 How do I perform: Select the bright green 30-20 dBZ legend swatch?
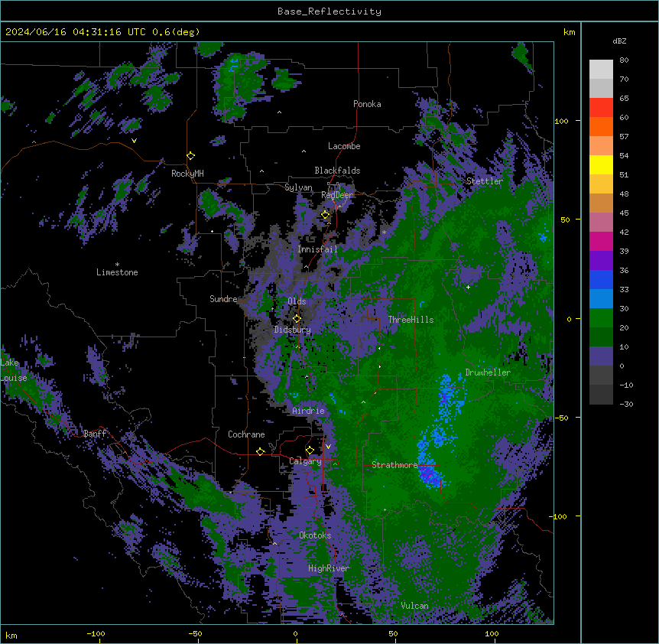pyautogui.click(x=601, y=318)
